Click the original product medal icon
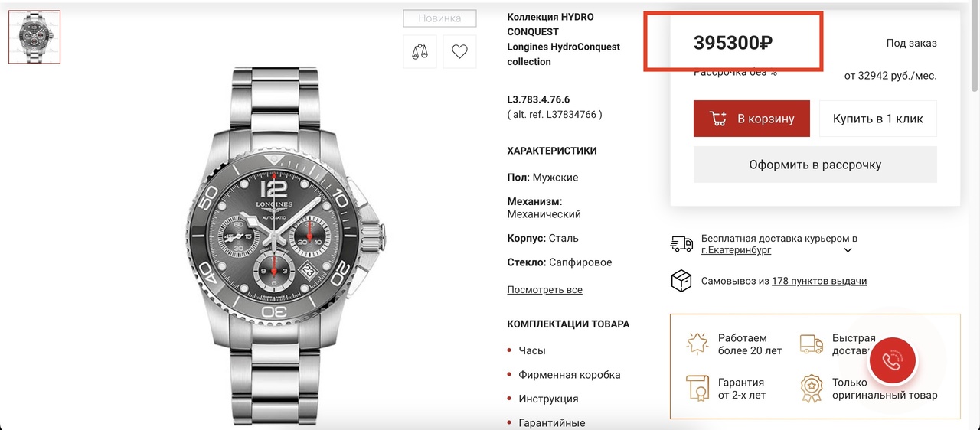Viewport: 980px width, 430px height. (812, 389)
